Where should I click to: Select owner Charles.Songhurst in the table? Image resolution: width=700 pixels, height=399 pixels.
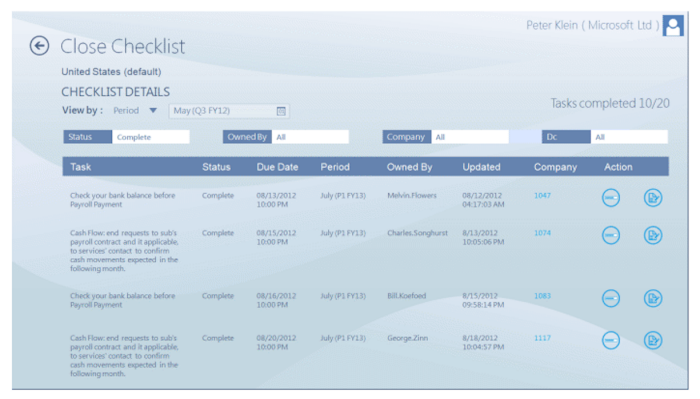(417, 233)
